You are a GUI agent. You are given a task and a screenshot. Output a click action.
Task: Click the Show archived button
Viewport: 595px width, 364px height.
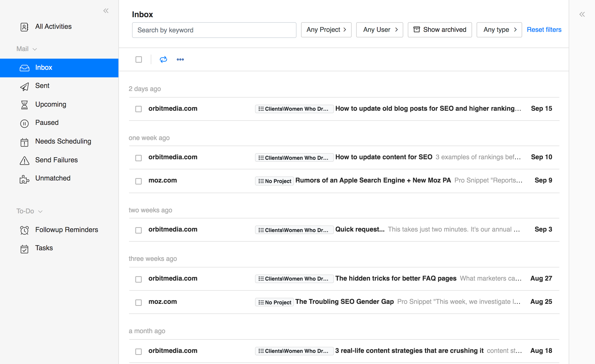[x=440, y=30]
